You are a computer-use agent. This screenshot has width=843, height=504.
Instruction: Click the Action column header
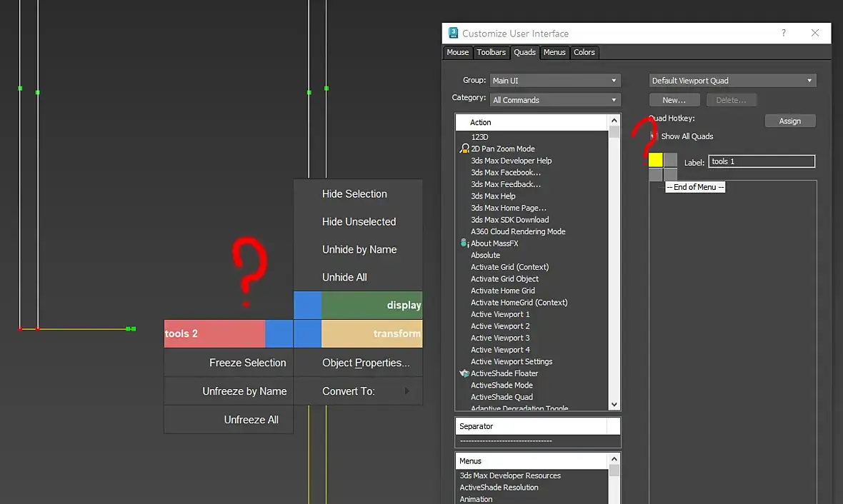click(x=532, y=122)
